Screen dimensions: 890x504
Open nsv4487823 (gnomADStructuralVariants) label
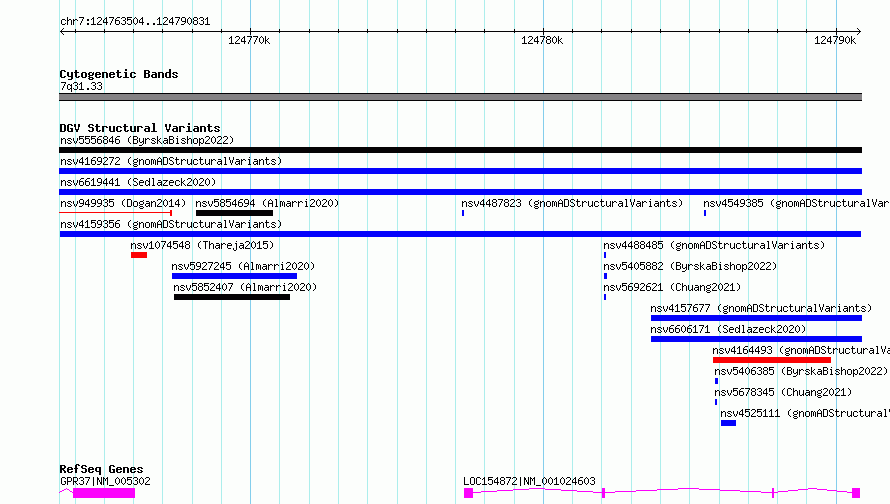tap(572, 203)
